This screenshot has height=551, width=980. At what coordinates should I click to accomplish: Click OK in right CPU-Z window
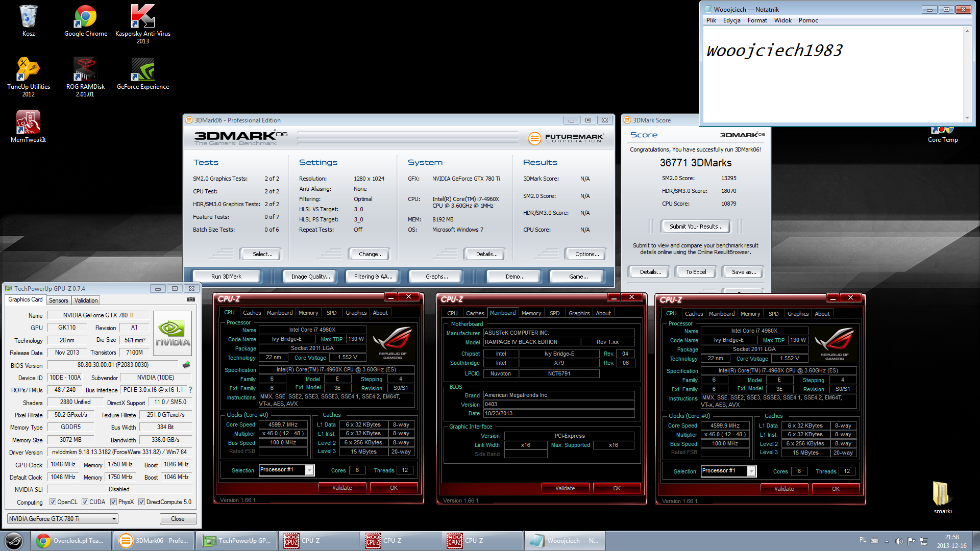(x=836, y=489)
